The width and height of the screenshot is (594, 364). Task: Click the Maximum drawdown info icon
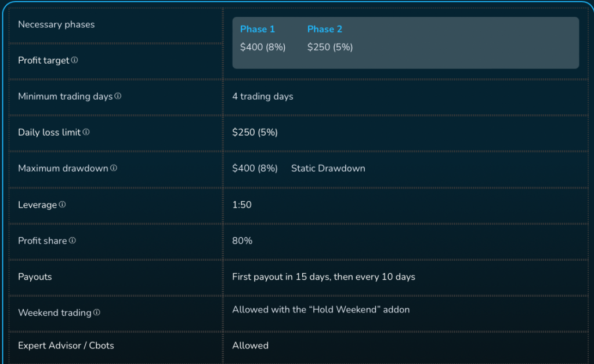(114, 168)
